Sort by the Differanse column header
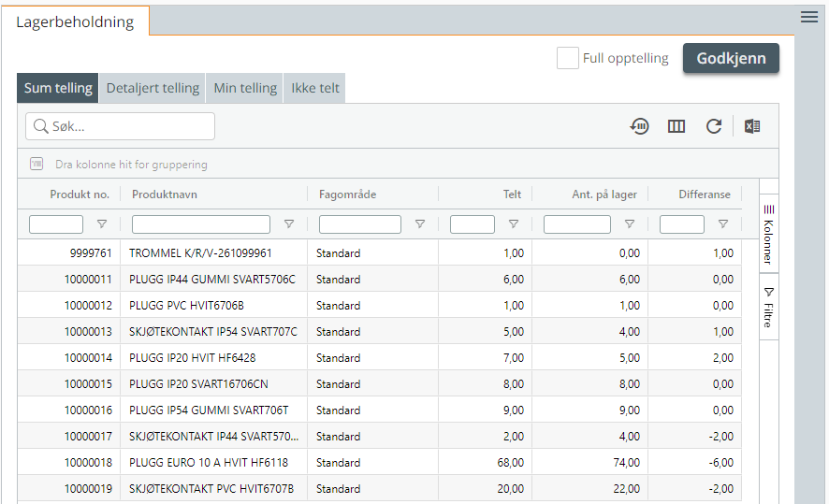This screenshot has width=829, height=504. tap(705, 194)
